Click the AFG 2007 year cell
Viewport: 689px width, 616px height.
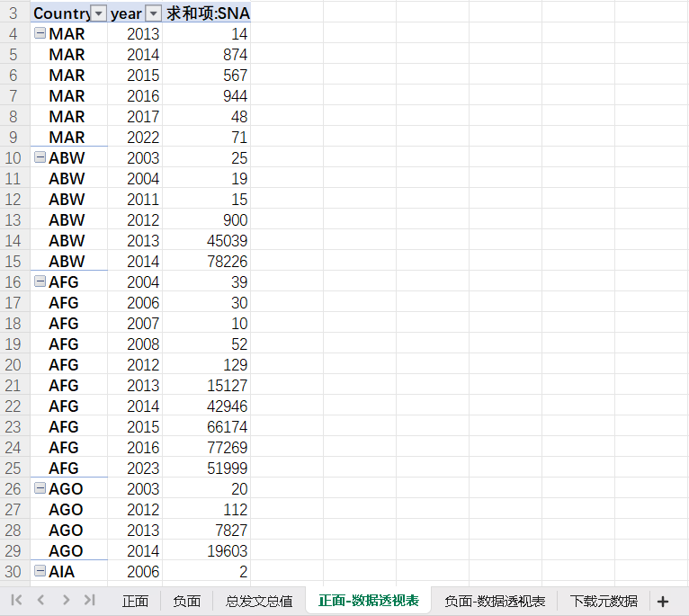tap(135, 324)
